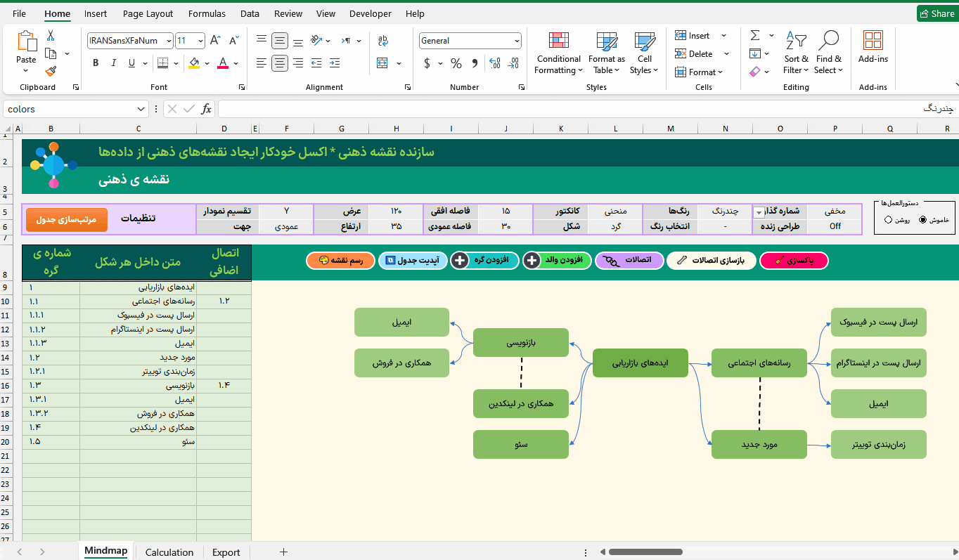
Task: Click the رسم نقشه button
Action: point(341,261)
